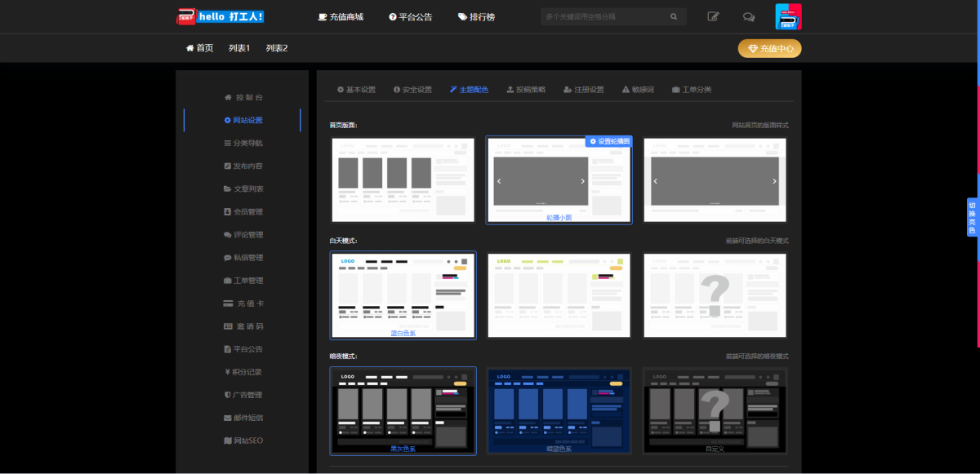Open messages chat bubble icon
This screenshot has width=980, height=474.
point(748,16)
